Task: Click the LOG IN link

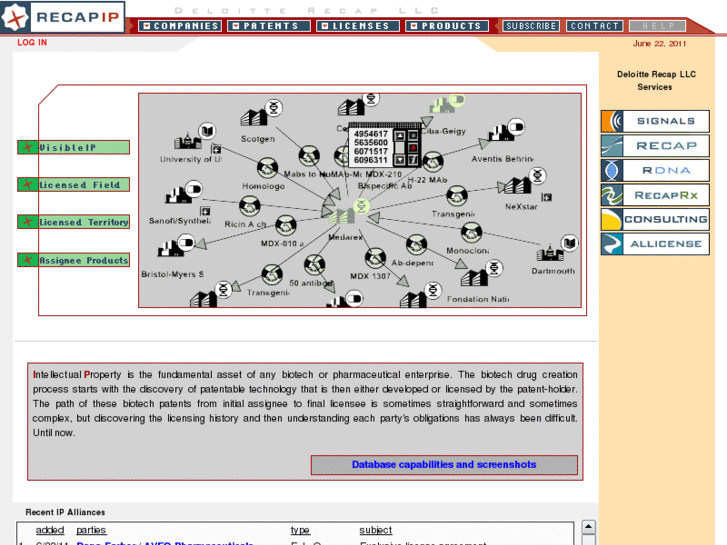Action: (32, 42)
